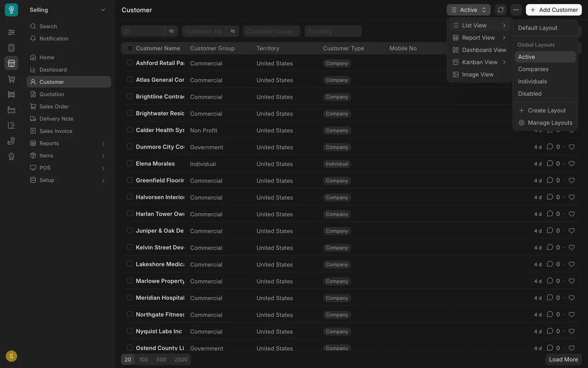Like the Elena Morales row heart icon
The height and width of the screenshot is (368, 588).
pyautogui.click(x=572, y=164)
